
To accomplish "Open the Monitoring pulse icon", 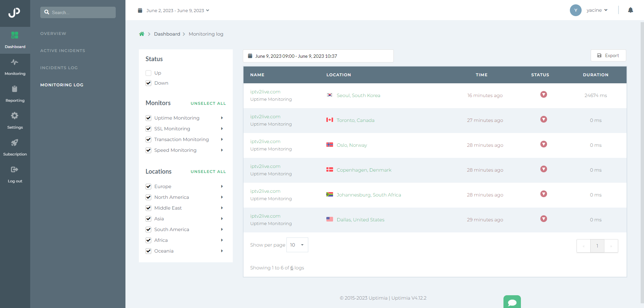I will point(15,62).
